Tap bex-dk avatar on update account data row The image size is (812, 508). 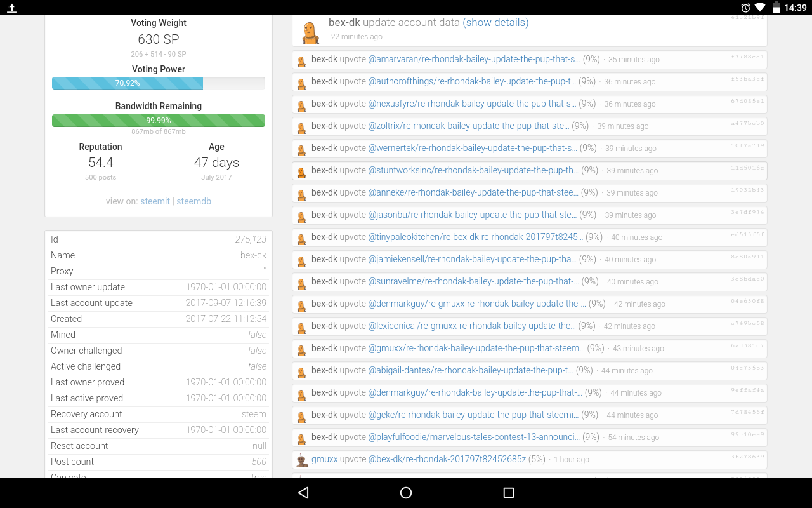click(x=310, y=32)
